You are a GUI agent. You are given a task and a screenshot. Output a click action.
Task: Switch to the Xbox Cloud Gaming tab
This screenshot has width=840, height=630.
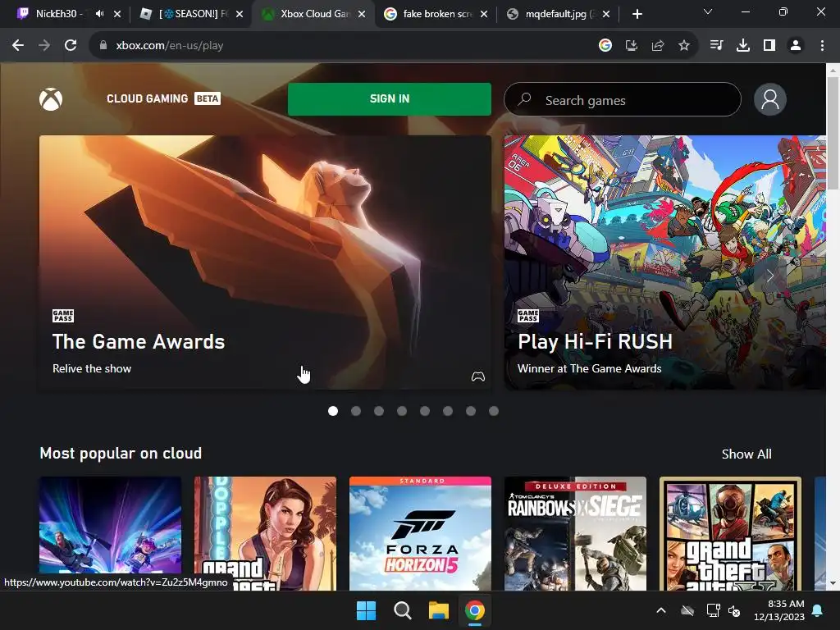313,14
